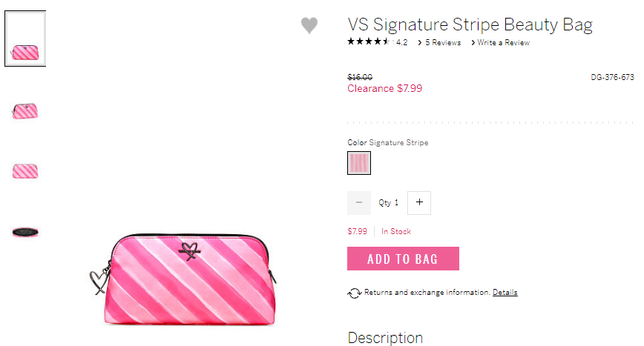Click the product title VS Signature Stripe Beauty Bag

coord(470,25)
